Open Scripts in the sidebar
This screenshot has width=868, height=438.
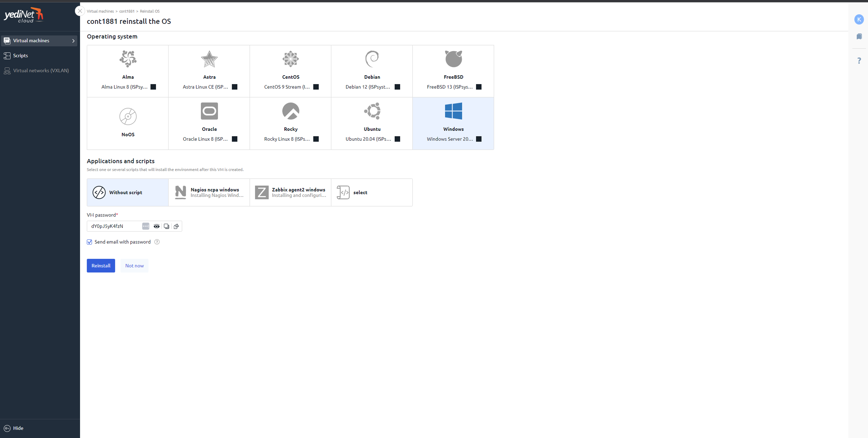(x=20, y=56)
